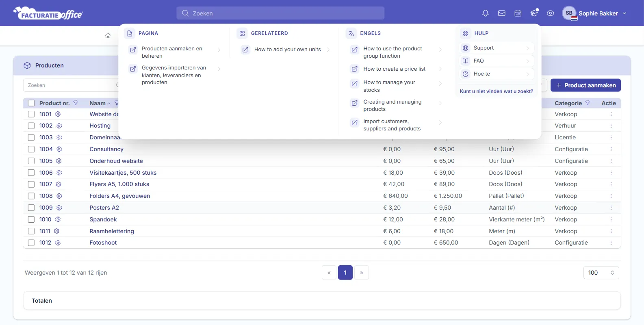Tick checkbox for product 1007

31,184
